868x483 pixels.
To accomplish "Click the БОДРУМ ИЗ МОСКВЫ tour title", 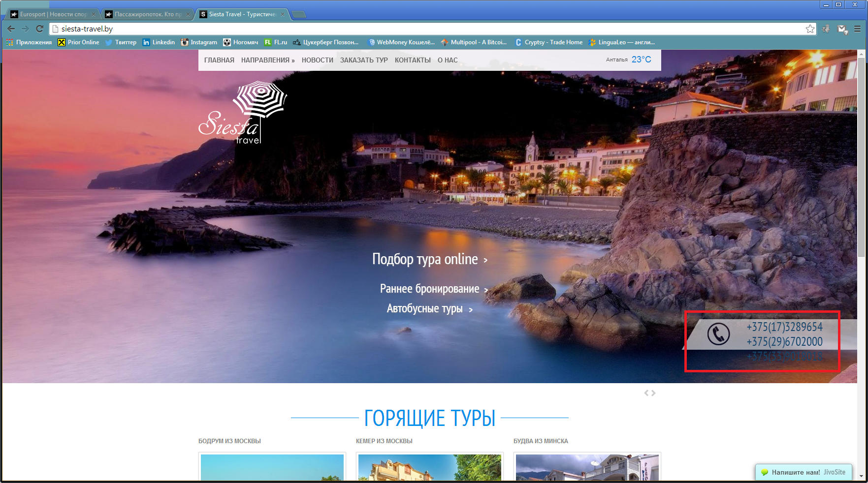I will pos(229,441).
